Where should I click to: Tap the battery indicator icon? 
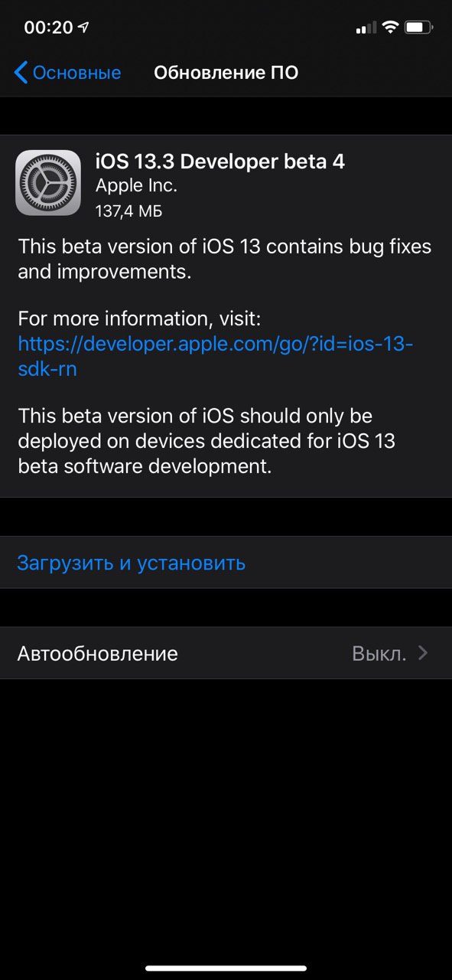tap(419, 28)
